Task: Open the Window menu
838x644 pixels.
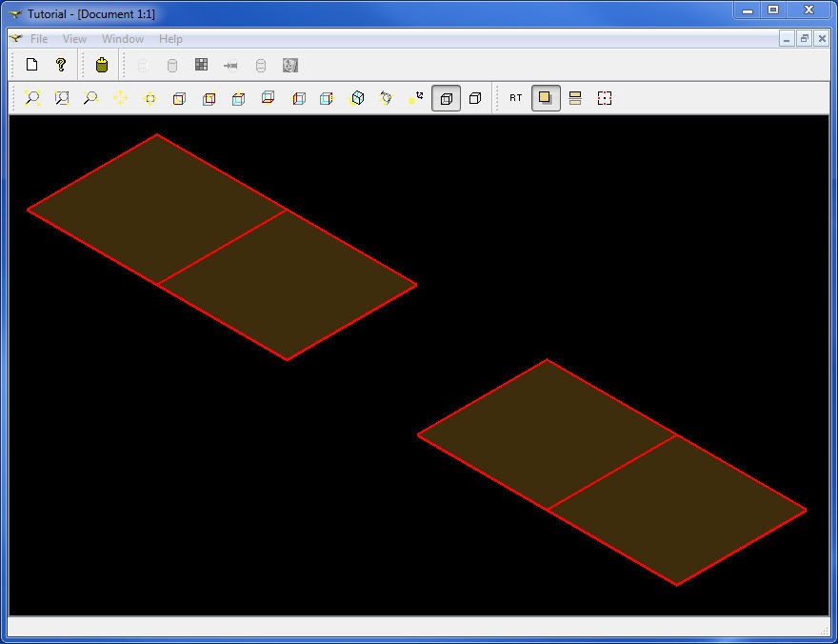Action: pos(123,39)
